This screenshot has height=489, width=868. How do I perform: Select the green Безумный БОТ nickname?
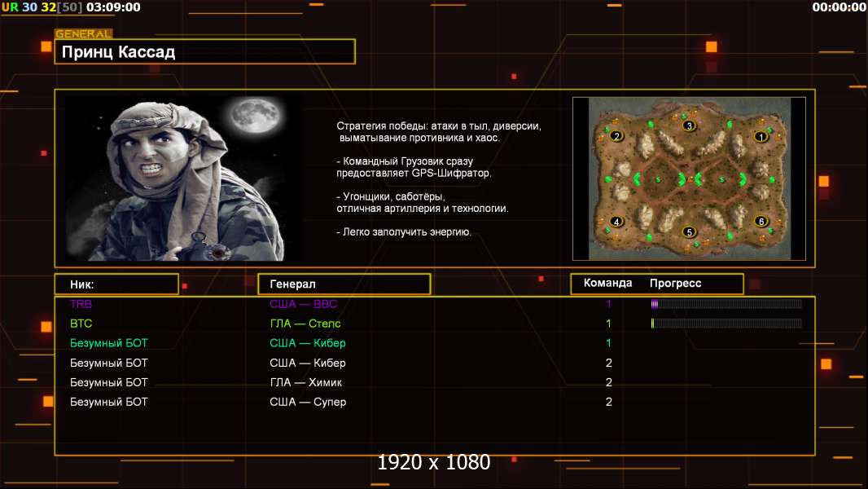108,343
